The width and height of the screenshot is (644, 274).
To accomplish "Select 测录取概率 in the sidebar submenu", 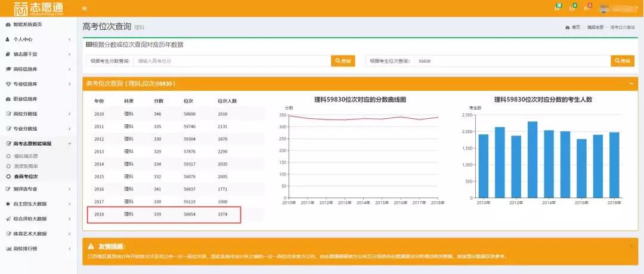I will coord(26,166).
